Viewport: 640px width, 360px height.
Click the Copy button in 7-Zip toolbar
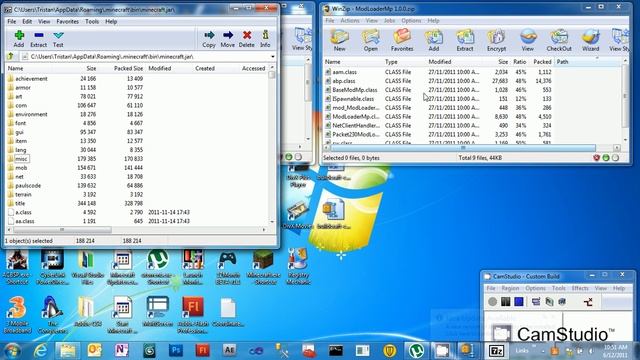point(209,39)
